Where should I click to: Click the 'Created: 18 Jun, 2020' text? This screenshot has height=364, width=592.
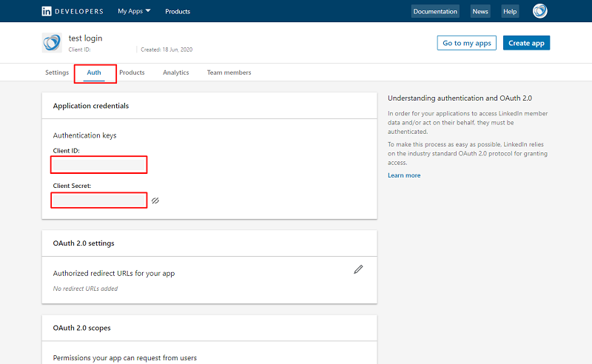pos(166,50)
